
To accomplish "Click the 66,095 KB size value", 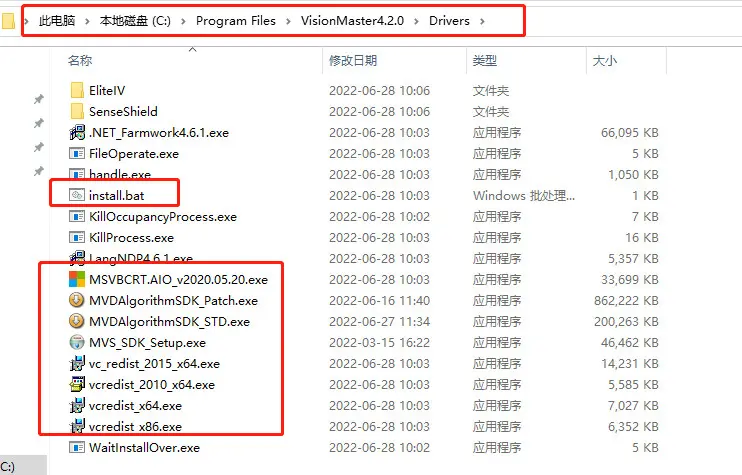I will pyautogui.click(x=630, y=132).
